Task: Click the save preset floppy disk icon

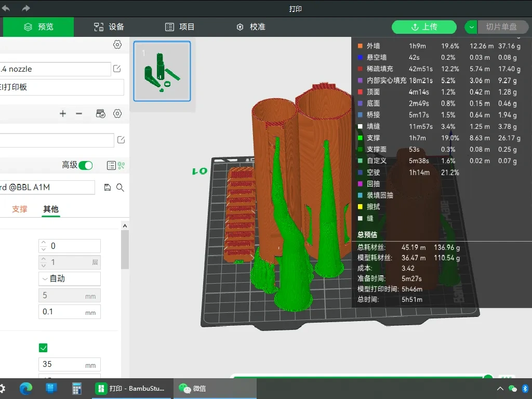Action: coord(108,188)
